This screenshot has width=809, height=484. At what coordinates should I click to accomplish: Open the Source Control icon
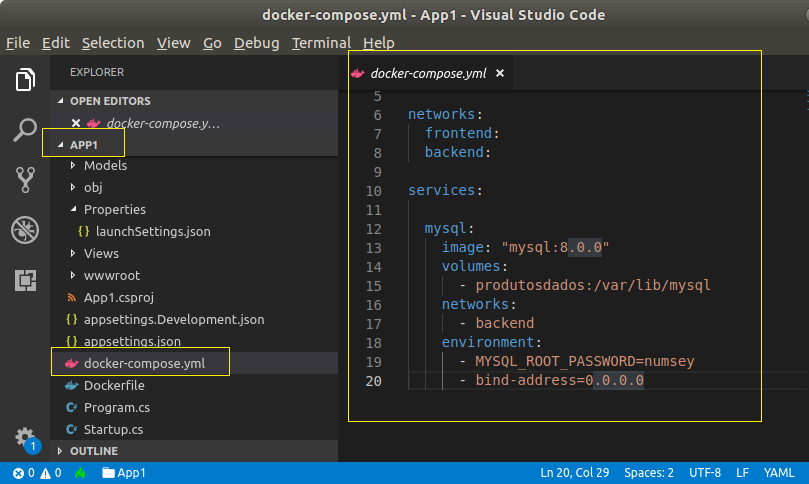[25, 180]
